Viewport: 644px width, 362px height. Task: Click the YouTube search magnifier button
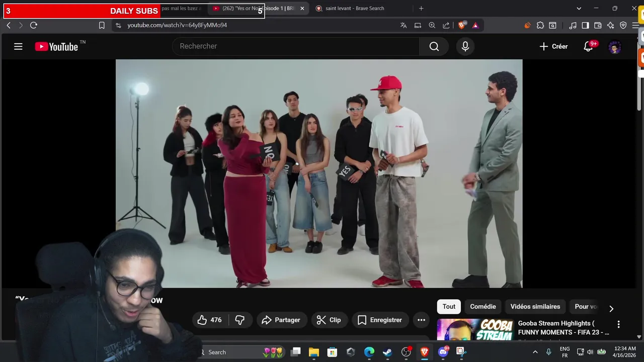[434, 46]
